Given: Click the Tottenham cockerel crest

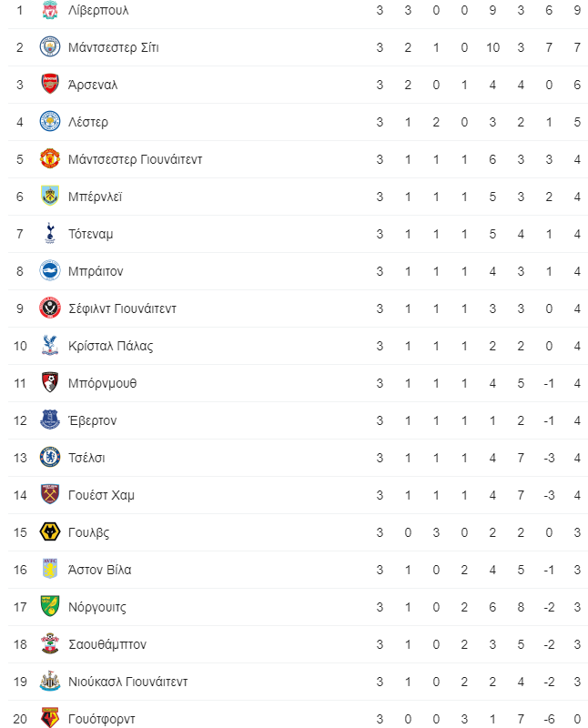Looking at the screenshot, I should pos(50,234).
